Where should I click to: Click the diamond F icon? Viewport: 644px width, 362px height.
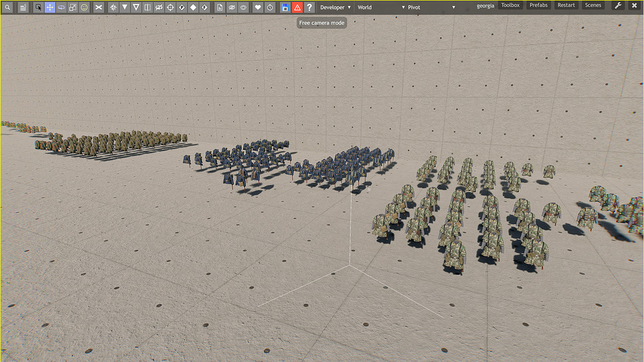coord(205,7)
